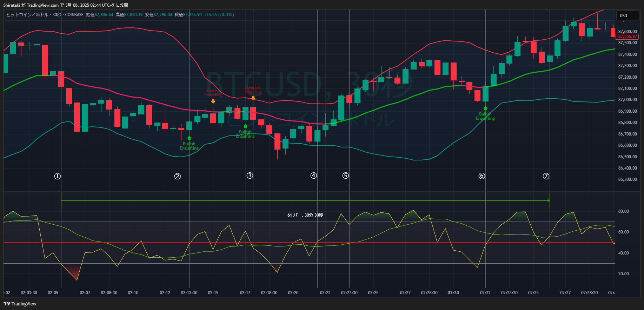
Task: Click the symbol title ビットコイン／米ドル・30秒・COINBASE
Action: point(45,15)
